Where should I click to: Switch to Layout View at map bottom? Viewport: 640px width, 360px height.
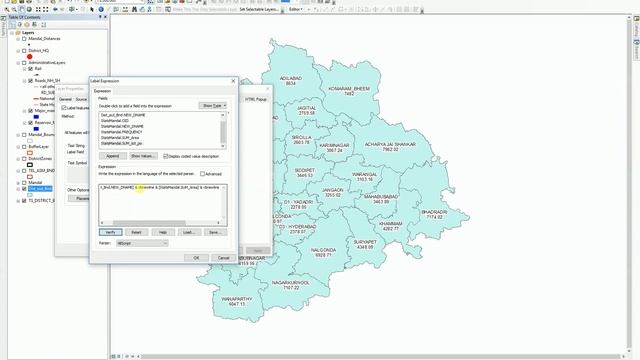119,356
